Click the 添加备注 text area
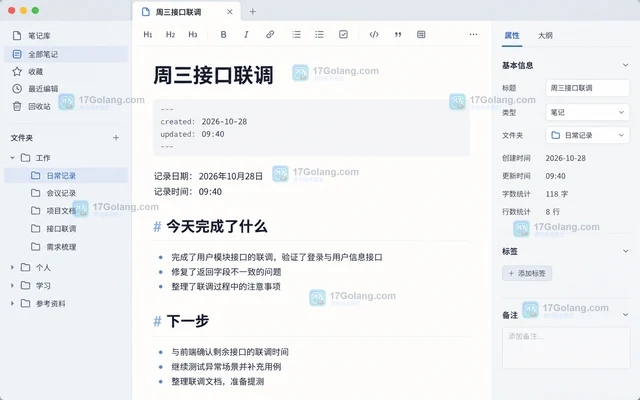640x400 pixels. [x=566, y=348]
